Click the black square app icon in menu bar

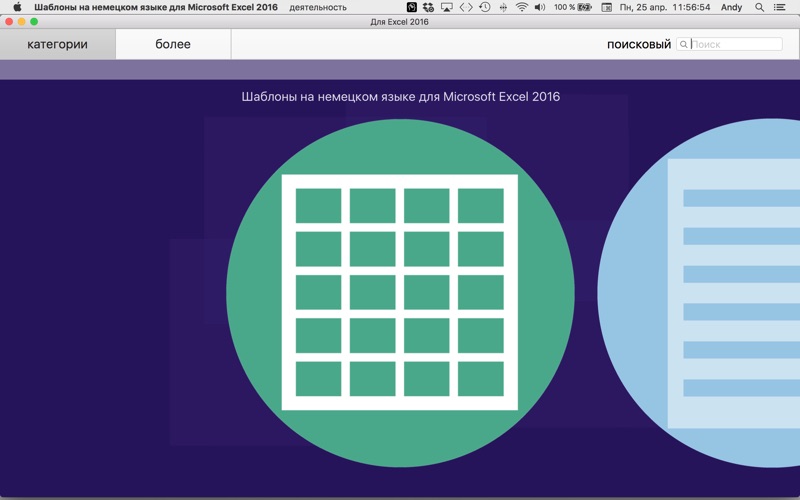(412, 7)
